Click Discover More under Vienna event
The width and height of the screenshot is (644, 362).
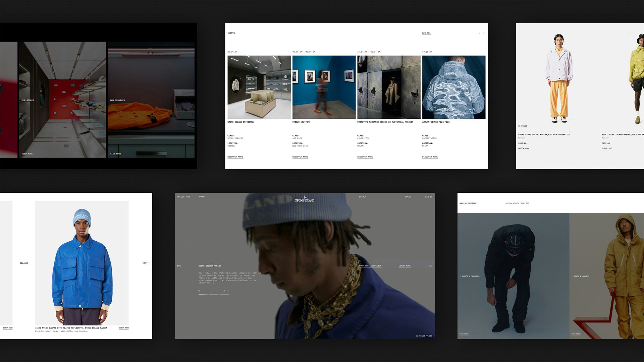[x=235, y=157]
